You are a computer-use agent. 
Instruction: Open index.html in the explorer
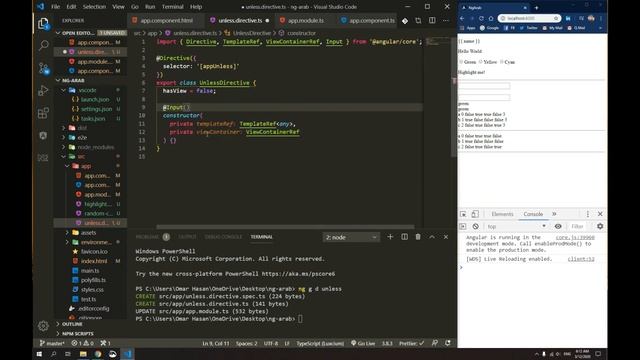coord(94,261)
